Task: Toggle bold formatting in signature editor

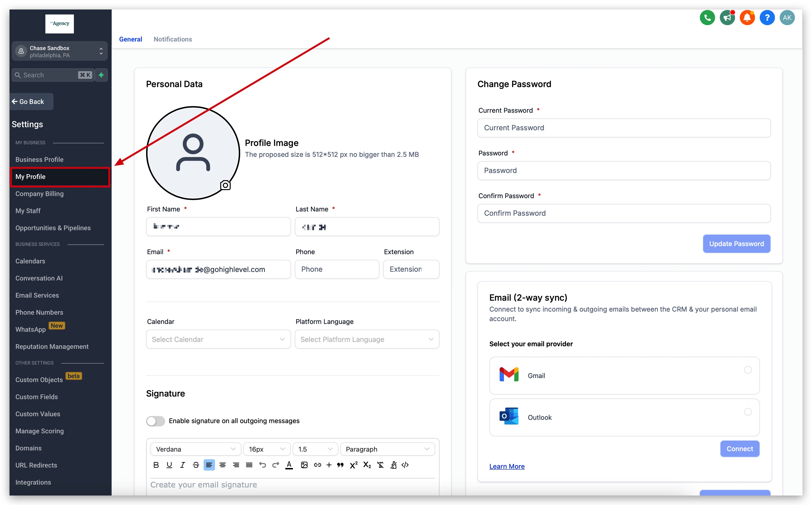Action: pos(156,465)
